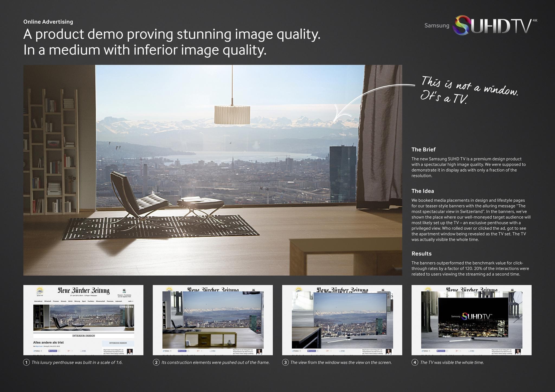Click the E-Mail share button in the first NZZ screenshot
This screenshot has height=392, width=555.
(83, 351)
